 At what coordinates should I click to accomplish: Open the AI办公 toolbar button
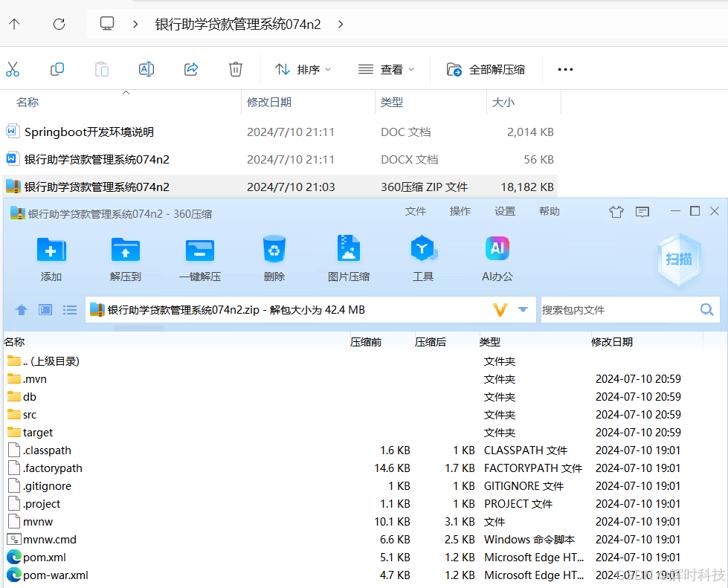point(497,259)
